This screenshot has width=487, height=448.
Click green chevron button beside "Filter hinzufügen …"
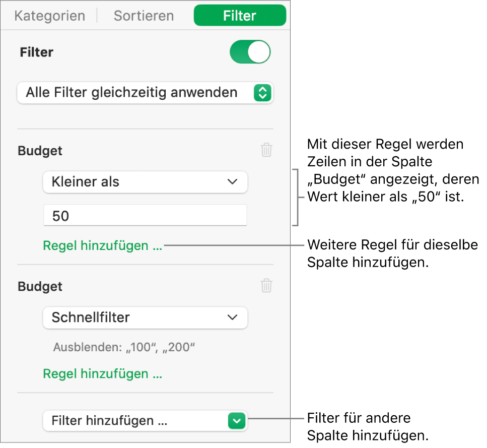237,420
